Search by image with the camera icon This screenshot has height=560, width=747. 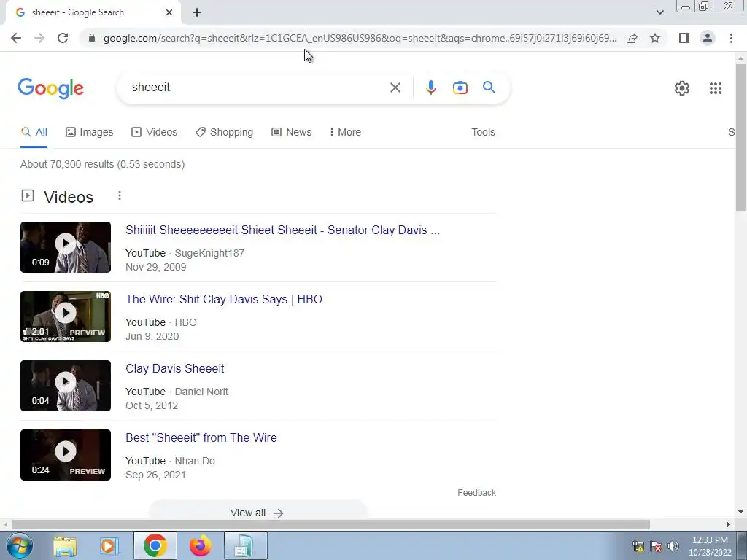click(460, 87)
